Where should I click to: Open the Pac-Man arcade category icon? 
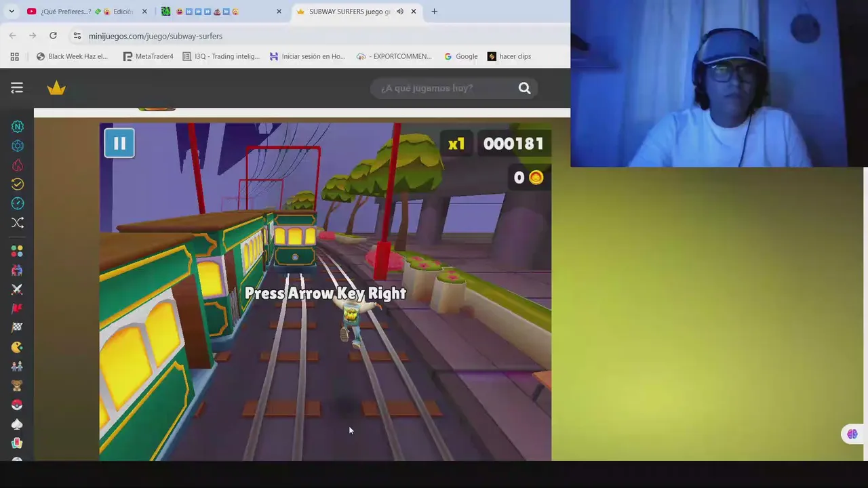17,347
